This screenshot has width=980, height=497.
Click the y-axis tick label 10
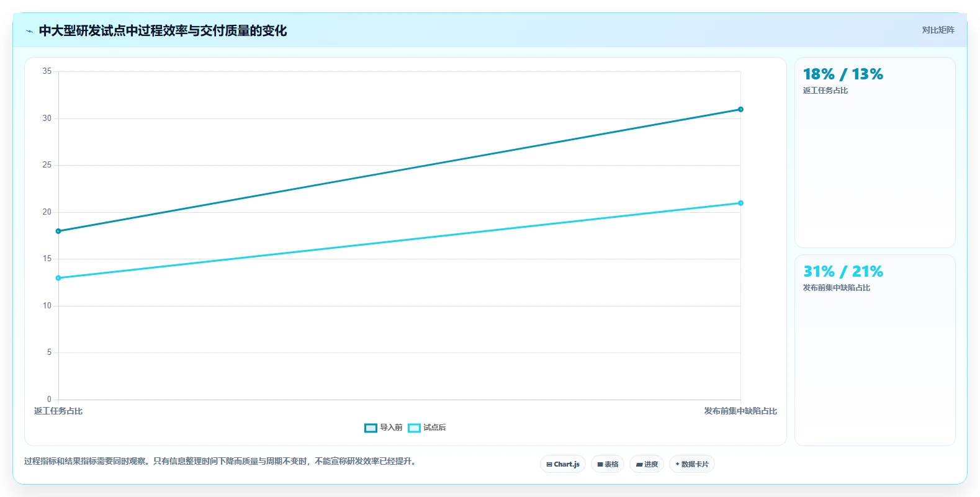point(47,306)
